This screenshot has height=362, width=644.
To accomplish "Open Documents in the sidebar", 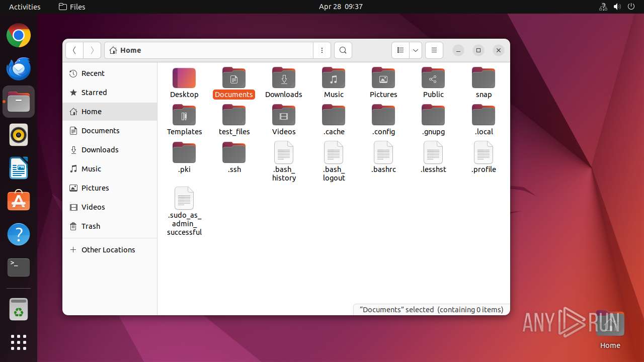I will [x=110, y=131].
